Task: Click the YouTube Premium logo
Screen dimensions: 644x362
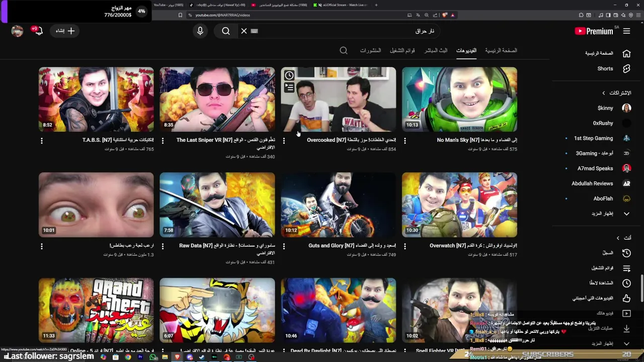Action: [x=594, y=31]
